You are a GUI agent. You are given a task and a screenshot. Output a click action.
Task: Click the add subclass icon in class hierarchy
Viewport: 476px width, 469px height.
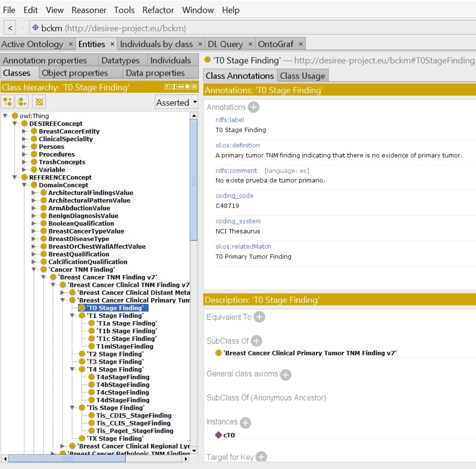(8, 102)
